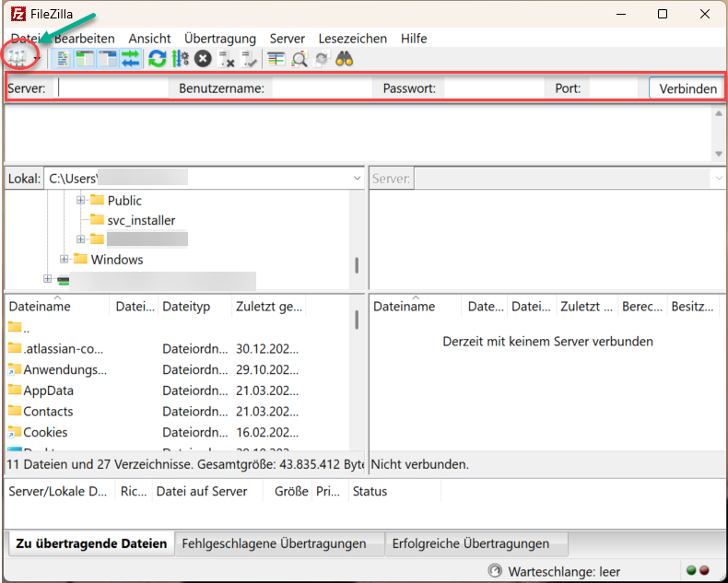The width and height of the screenshot is (728, 583).
Task: Sort remote list by Dateiname column
Action: coord(415,307)
